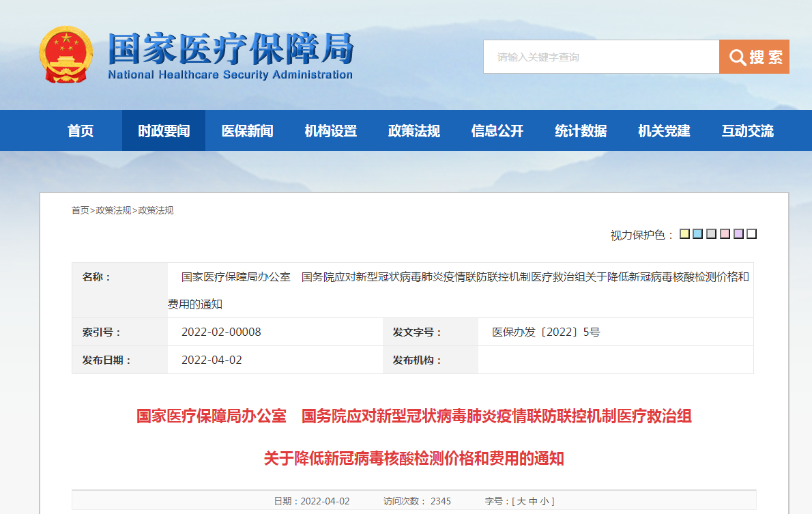Viewport: 812px width, 514px height.
Task: Click the document number 医保办发〔2022〕5号
Action: point(546,332)
